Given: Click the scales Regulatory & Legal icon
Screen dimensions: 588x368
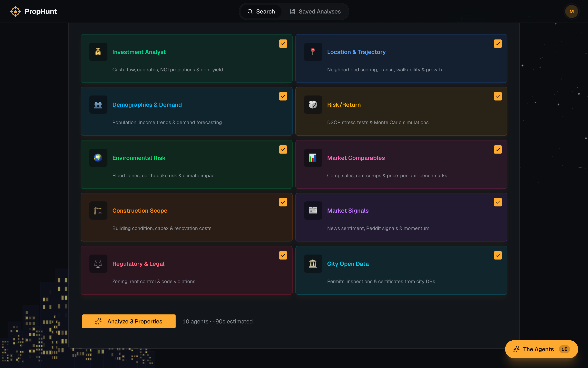Looking at the screenshot, I should (x=98, y=264).
